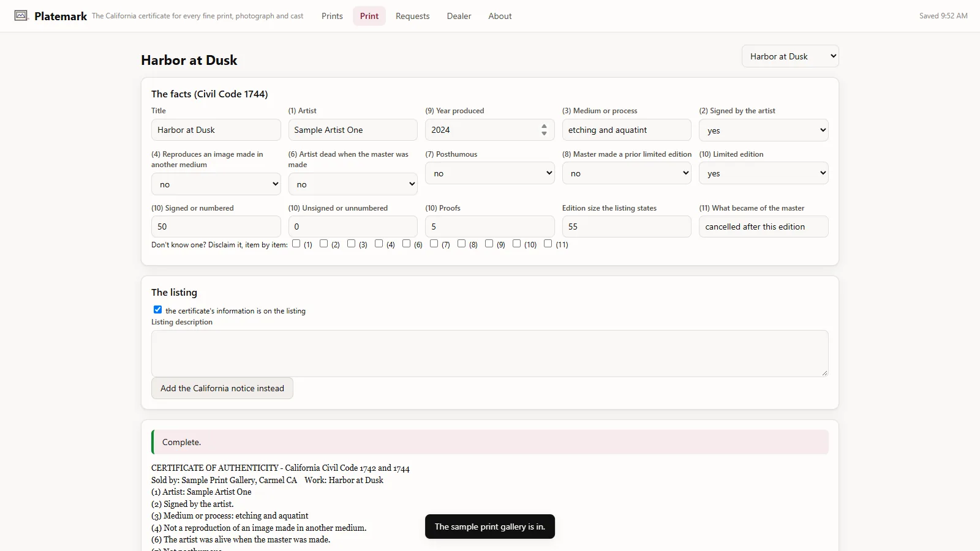This screenshot has height=551, width=980.
Task: Open Artist dead when master made dropdown
Action: point(353,184)
